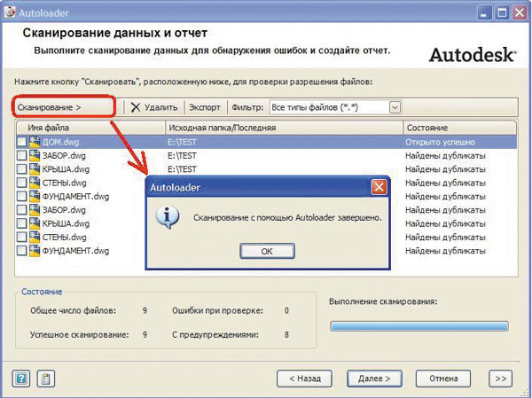
Task: Sort by Исходная папка/Последняя column header
Action: click(284, 128)
